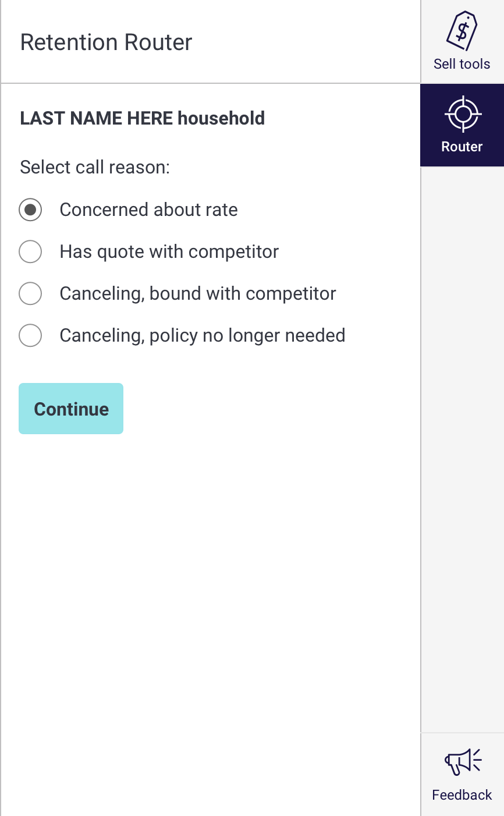504x816 pixels.
Task: Switch to the Sell tools tab label
Action: 462,64
